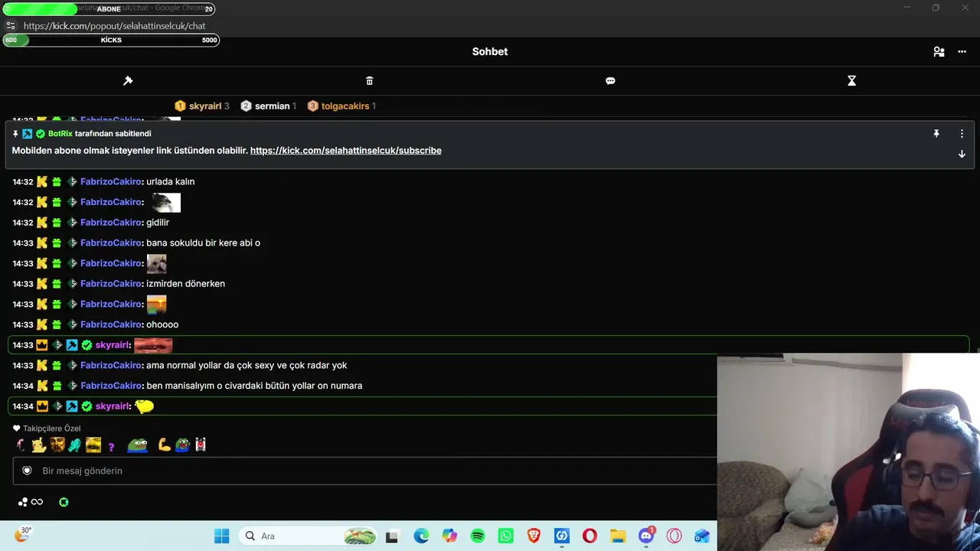The width and height of the screenshot is (980, 551).
Task: Click the trash can clear-chat icon
Action: click(370, 81)
